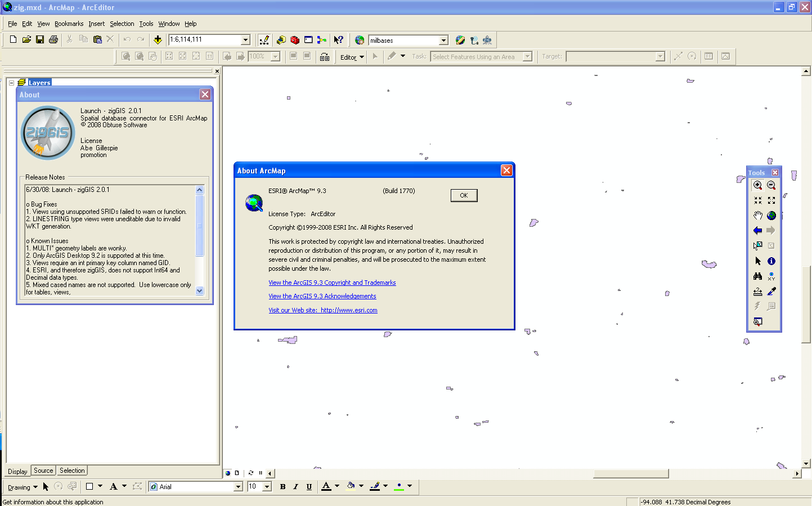Activate the Identify info tool

771,261
